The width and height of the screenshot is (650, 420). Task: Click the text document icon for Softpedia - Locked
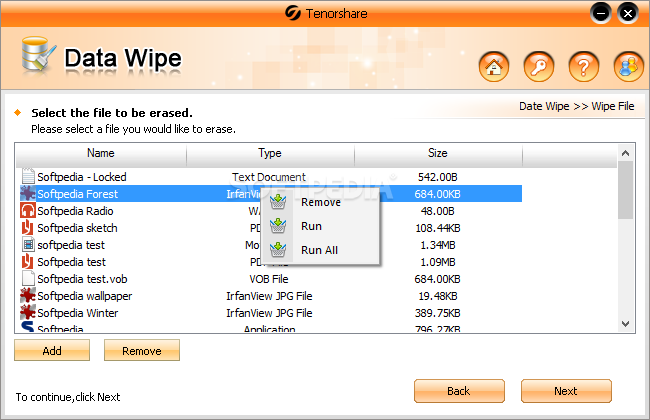click(x=28, y=176)
